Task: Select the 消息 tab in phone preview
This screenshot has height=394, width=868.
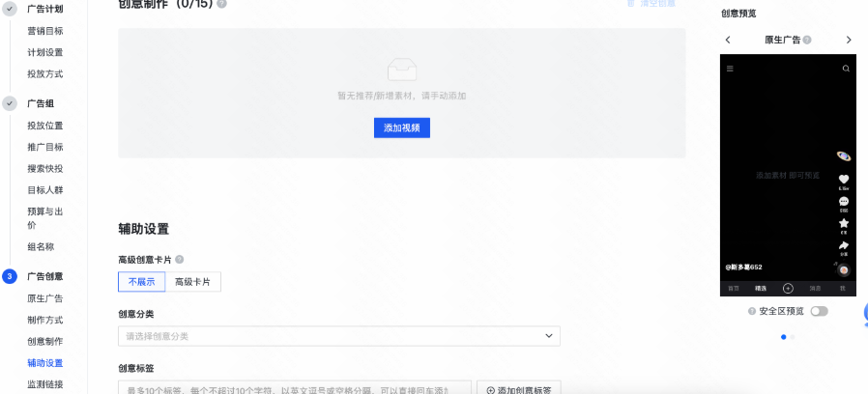Action: pos(816,289)
